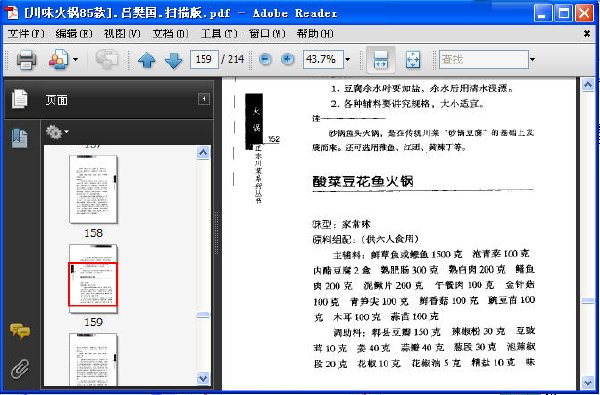This screenshot has width=600, height=395.
Task: Click the text 原料组配：（供六人食用）
Action: click(365, 240)
